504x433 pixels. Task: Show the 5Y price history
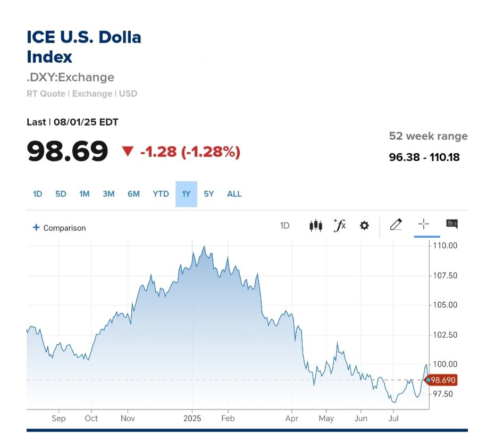click(209, 194)
